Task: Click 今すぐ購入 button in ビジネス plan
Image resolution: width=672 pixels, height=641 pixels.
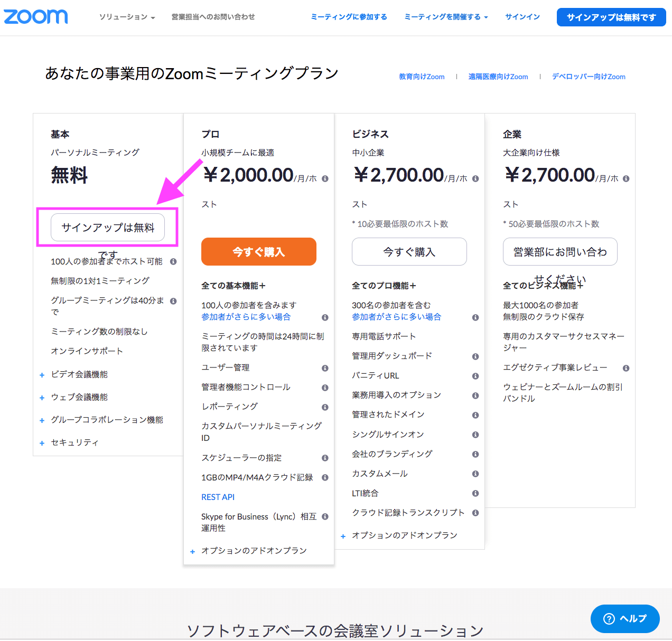Action: [409, 252]
